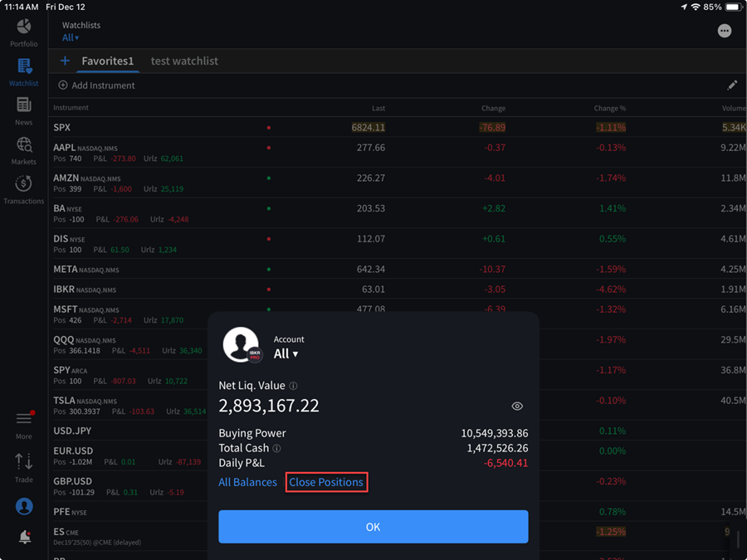
Task: Open the notifications bell icon
Action: coord(24,538)
